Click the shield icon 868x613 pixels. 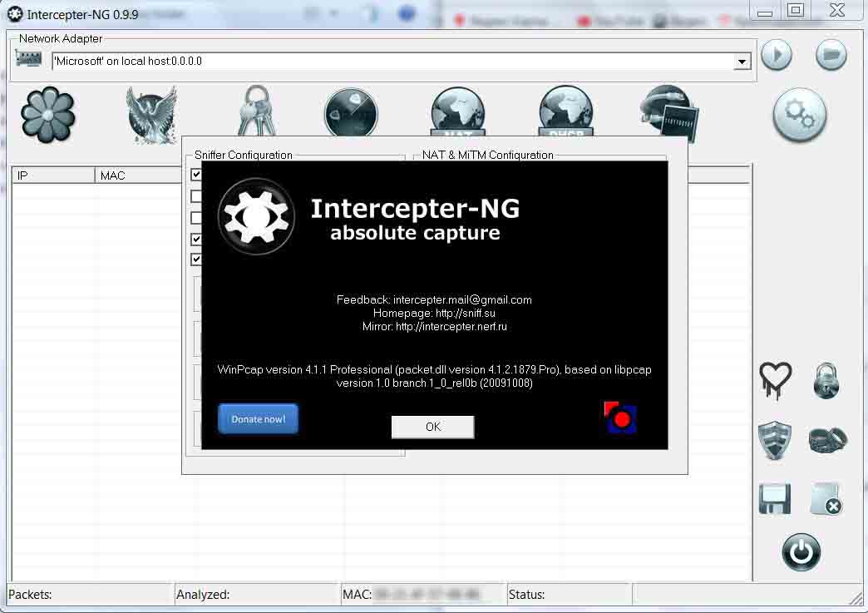(774, 440)
